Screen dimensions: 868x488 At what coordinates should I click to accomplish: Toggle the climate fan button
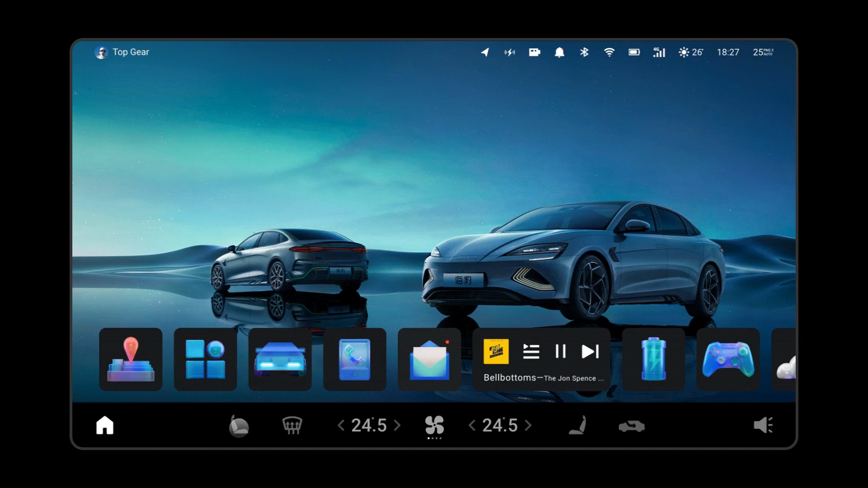pyautogui.click(x=434, y=425)
